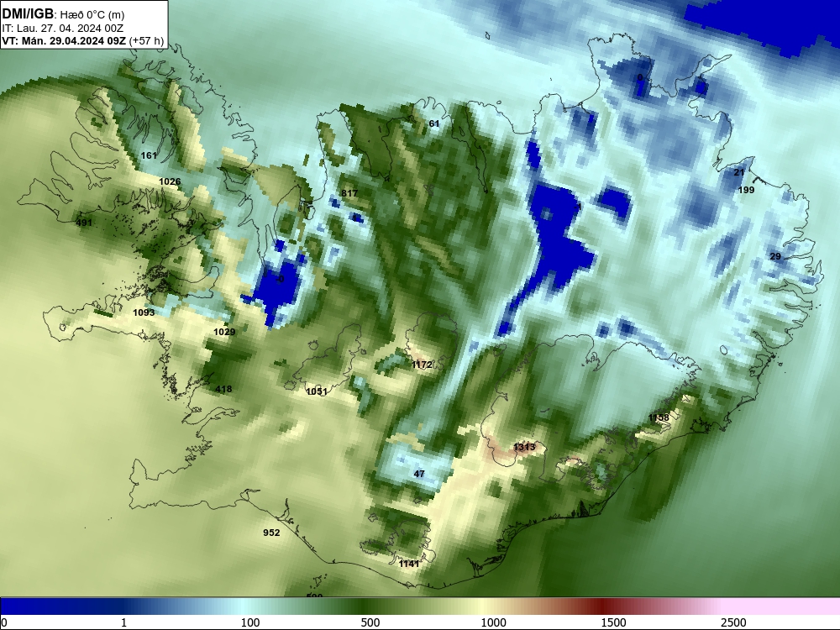This screenshot has height=630, width=840.
Task: Click the 61 value on north coast
Action: [434, 123]
